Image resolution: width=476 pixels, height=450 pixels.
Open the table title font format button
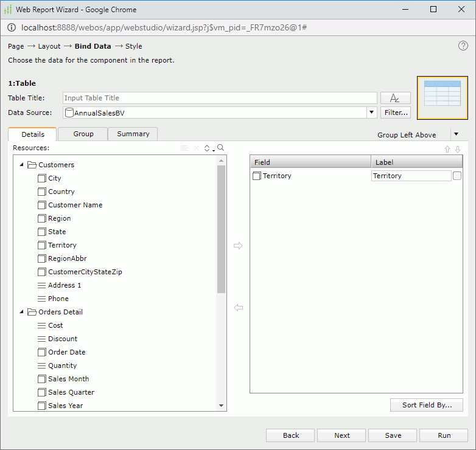[395, 98]
